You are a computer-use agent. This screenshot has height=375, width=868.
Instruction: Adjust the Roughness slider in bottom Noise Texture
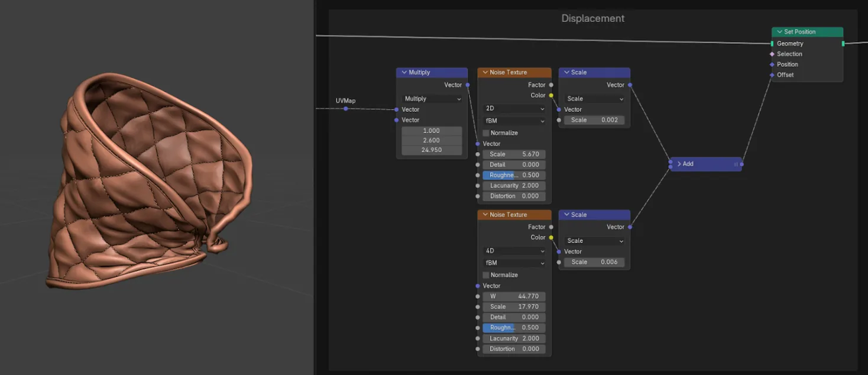(514, 328)
